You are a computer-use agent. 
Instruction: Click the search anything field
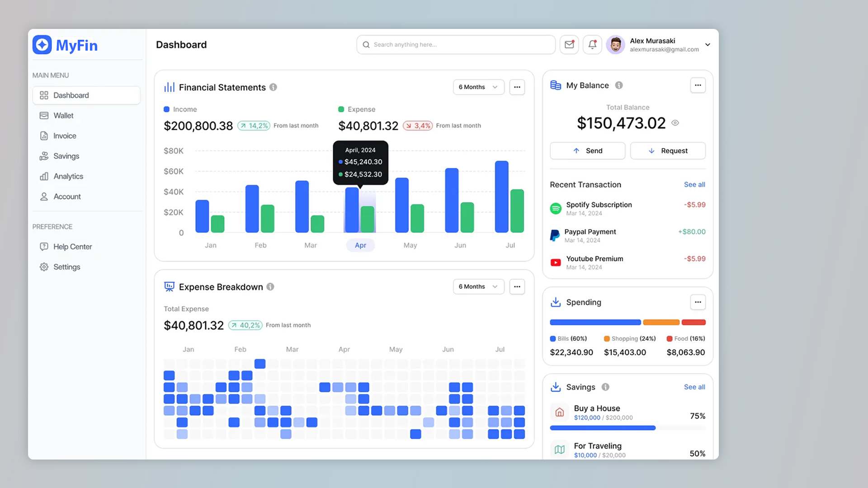456,45
